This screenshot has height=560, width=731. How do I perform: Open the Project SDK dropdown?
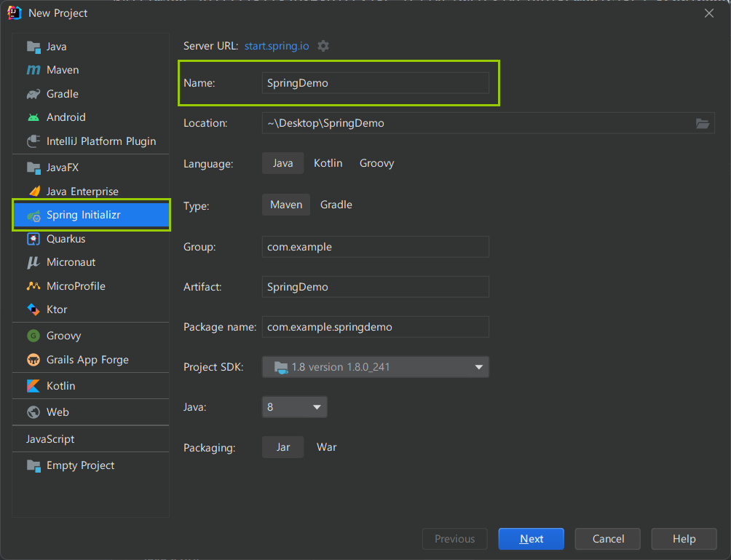375,367
